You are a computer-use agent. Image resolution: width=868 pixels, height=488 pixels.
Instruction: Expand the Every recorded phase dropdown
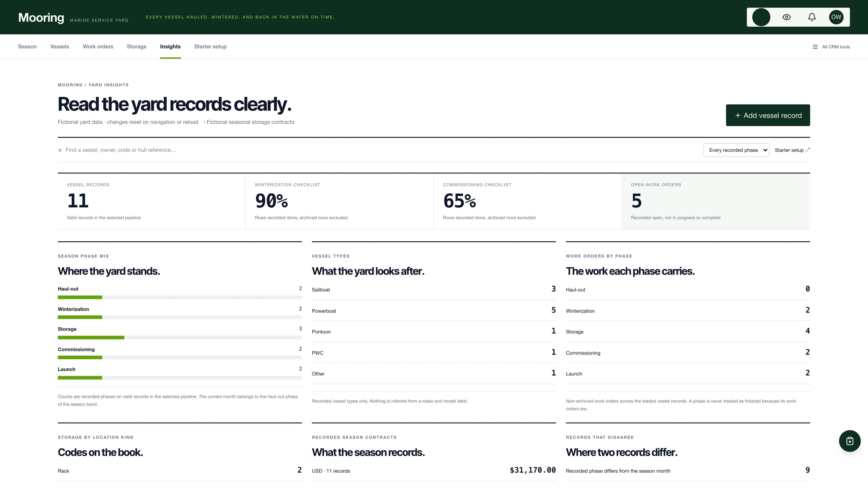pos(736,150)
